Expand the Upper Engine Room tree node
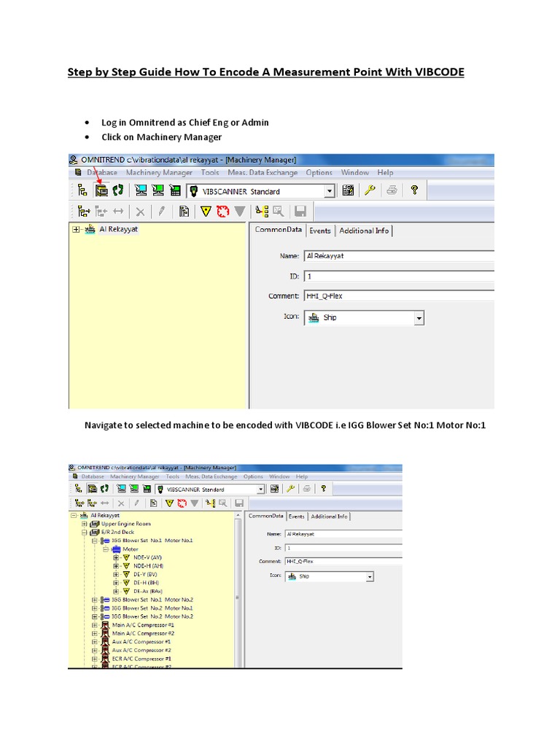 coord(85,524)
